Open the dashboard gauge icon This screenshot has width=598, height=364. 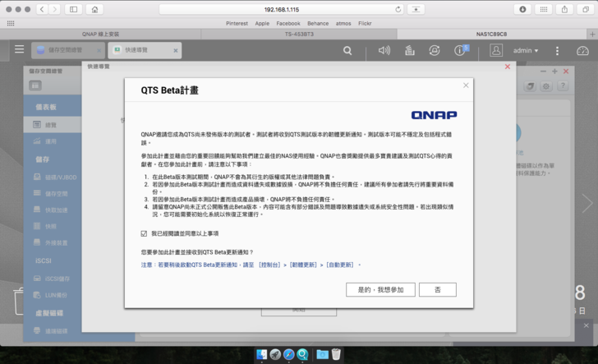(582, 50)
